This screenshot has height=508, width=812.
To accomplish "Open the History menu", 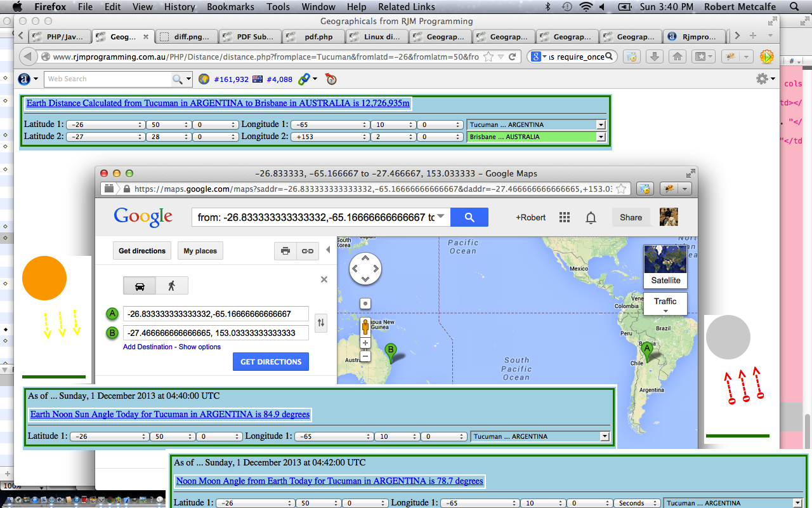I will pos(180,7).
